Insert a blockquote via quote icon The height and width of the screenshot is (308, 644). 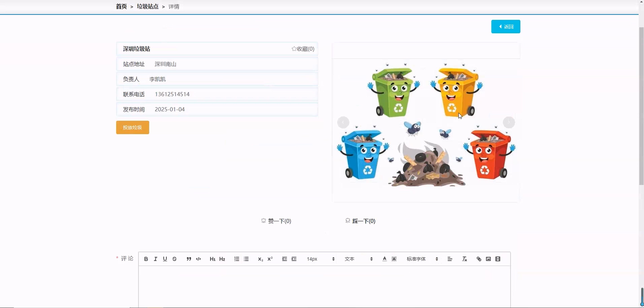click(x=189, y=259)
